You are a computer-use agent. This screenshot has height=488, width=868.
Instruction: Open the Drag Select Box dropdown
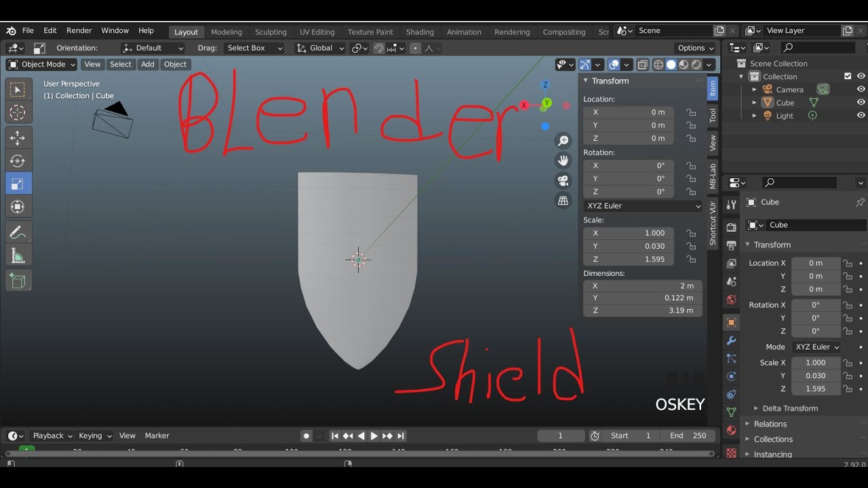(x=254, y=48)
